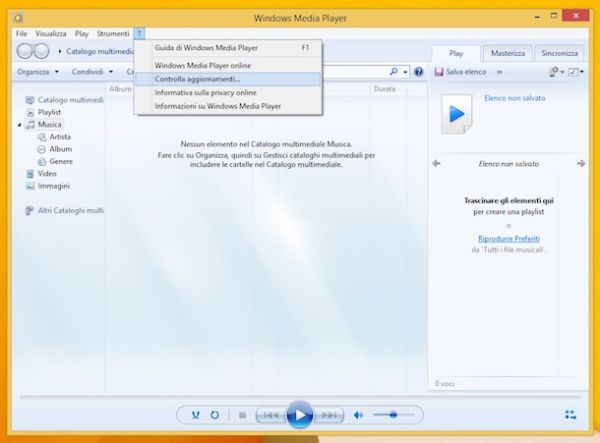Mute the audio with the speaker icon
This screenshot has height=443, width=600.
pyautogui.click(x=357, y=414)
